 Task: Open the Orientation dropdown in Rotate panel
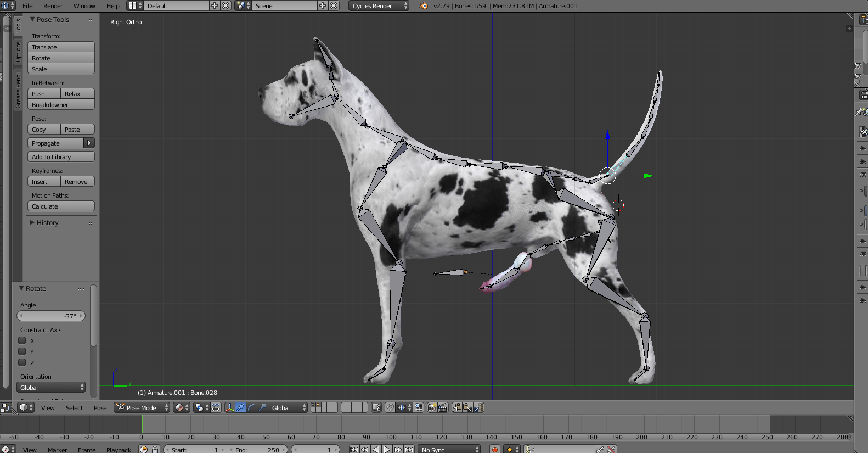51,387
